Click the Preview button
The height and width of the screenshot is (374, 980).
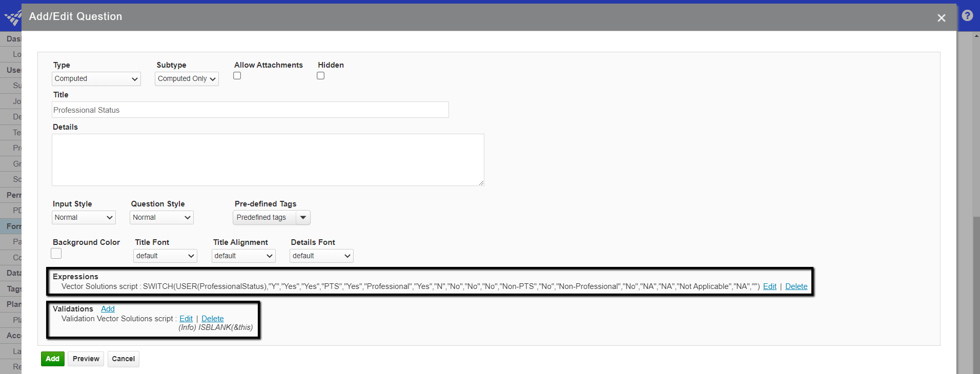coord(86,359)
